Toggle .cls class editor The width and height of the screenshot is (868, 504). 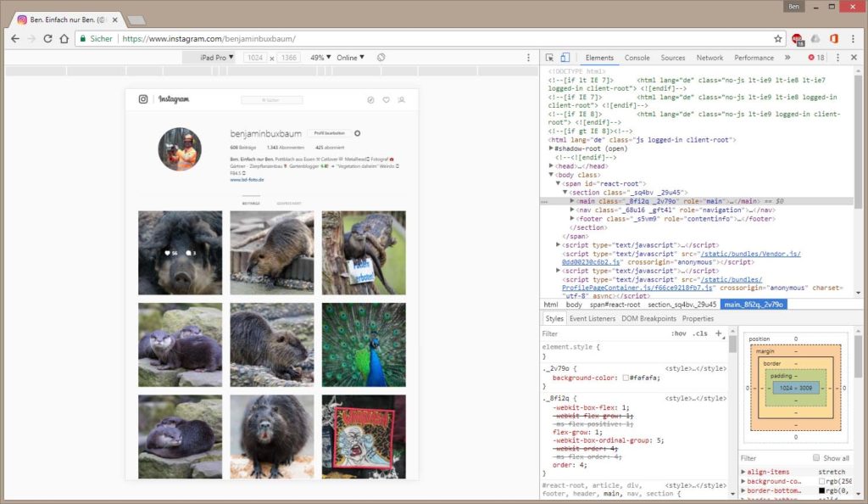tap(700, 333)
